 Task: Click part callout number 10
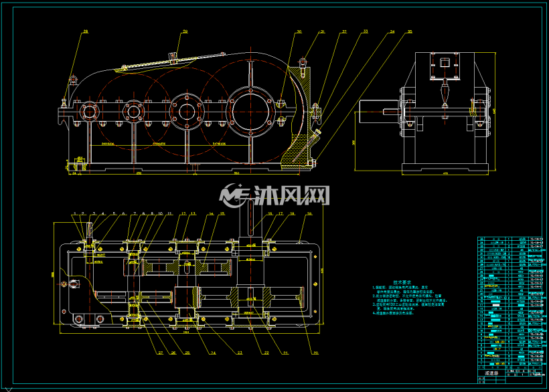pos(161,213)
